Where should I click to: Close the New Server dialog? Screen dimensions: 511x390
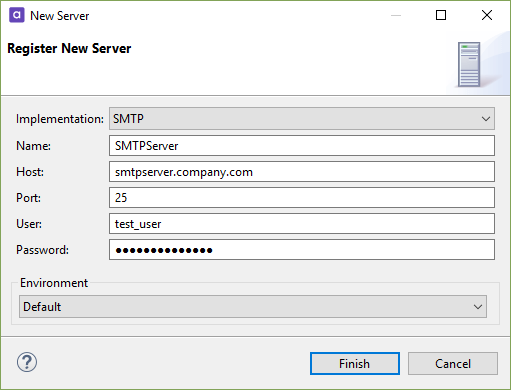click(487, 15)
